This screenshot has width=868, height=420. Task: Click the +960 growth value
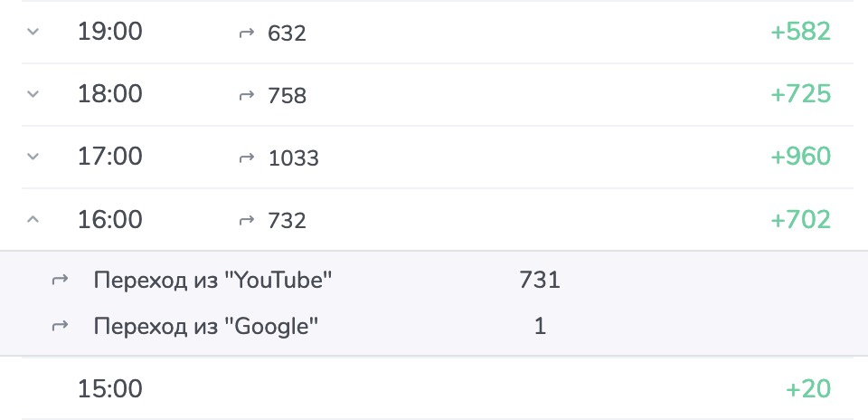pos(800,157)
